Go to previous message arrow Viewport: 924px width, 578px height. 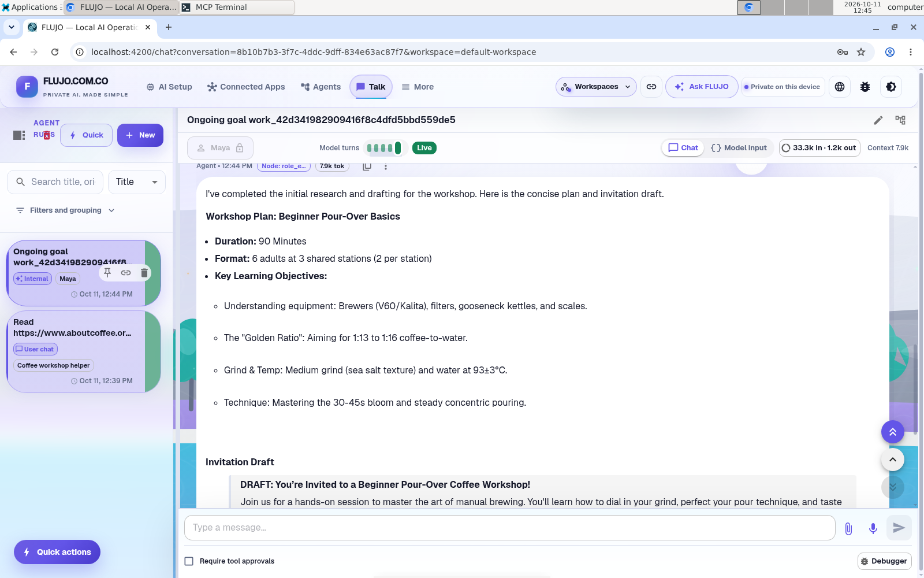click(893, 460)
